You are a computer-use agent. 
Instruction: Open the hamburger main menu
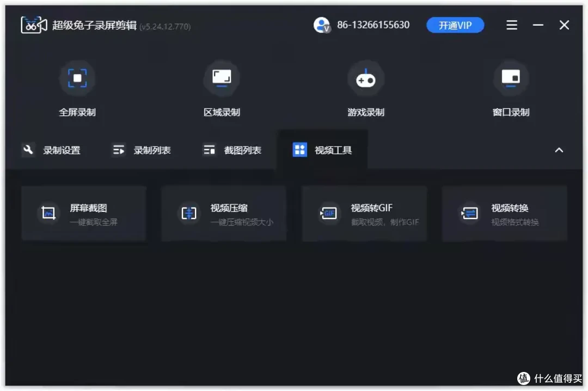coord(511,25)
